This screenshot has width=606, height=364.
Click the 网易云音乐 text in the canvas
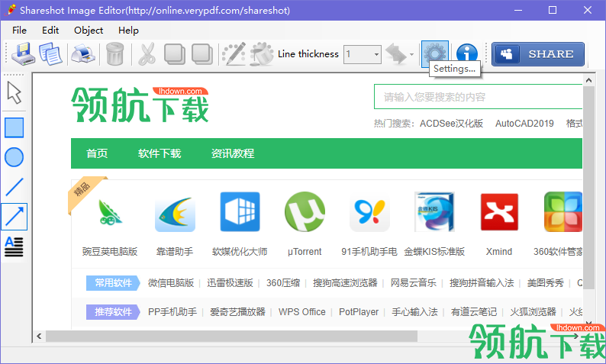click(413, 283)
